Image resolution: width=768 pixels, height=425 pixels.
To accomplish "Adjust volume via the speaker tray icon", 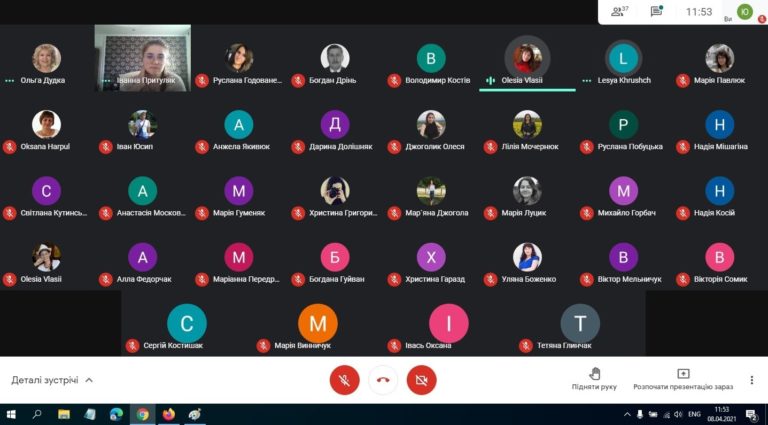I will pyautogui.click(x=678, y=415).
